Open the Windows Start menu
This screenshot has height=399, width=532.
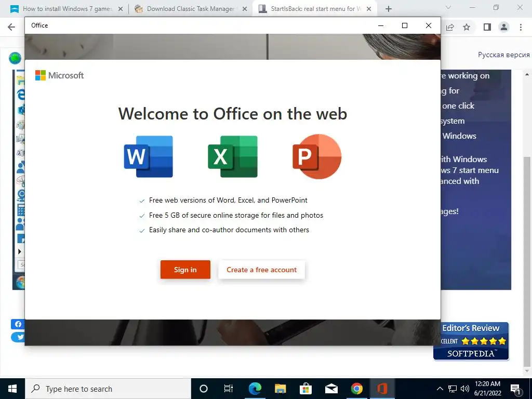(12, 389)
